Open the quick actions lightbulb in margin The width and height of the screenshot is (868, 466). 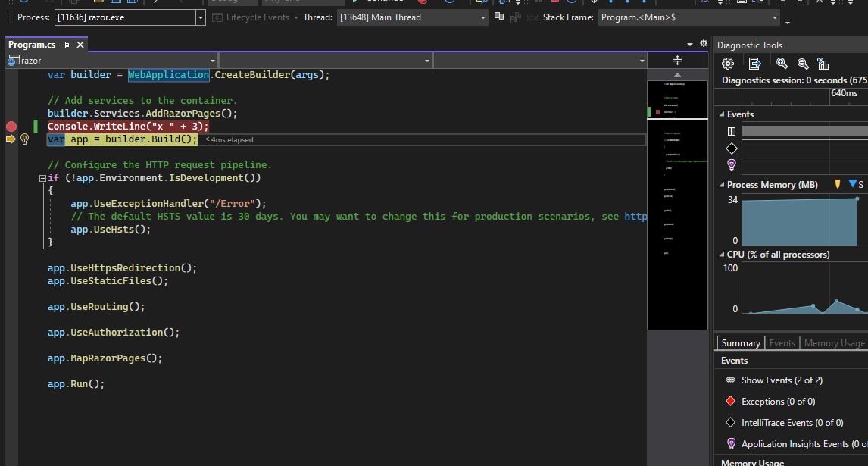24,139
